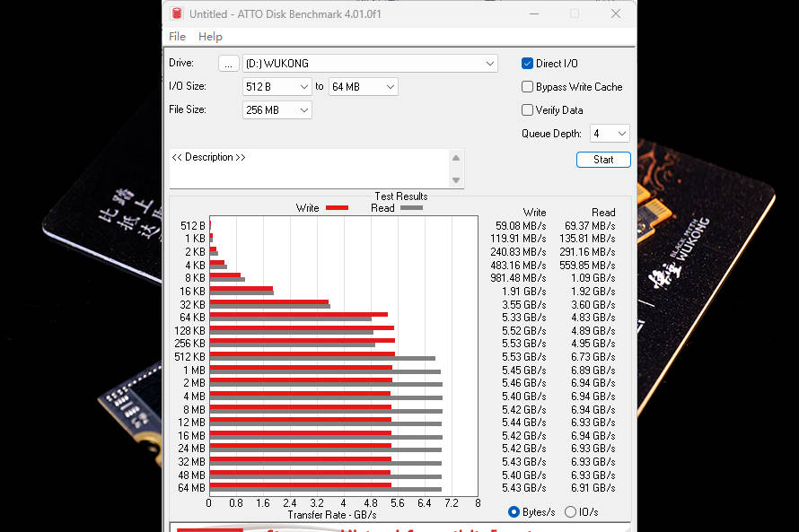Click description box scroll up arrow
The image size is (799, 532).
point(457,158)
